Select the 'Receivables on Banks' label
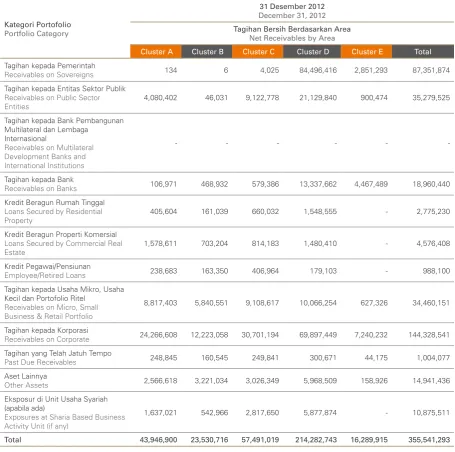This screenshot has height=452, width=455. pos(40,188)
